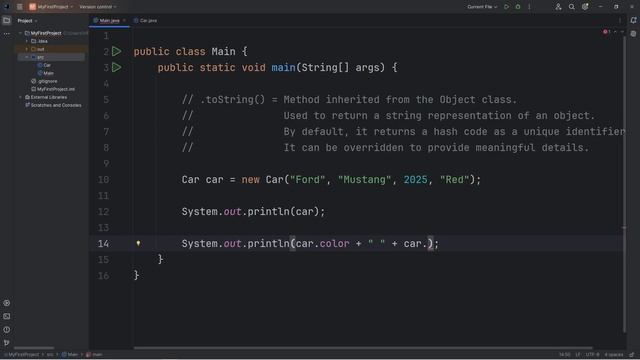The height and width of the screenshot is (360, 640).
Task: Place cursor on line 12 println(car) statement
Action: (253, 212)
